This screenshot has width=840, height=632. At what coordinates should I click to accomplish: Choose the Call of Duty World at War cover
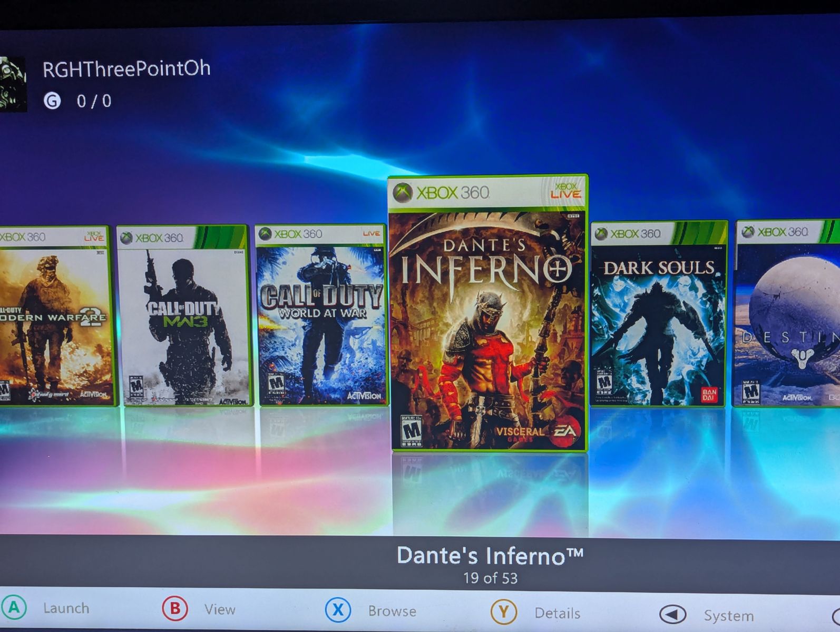tap(321, 315)
